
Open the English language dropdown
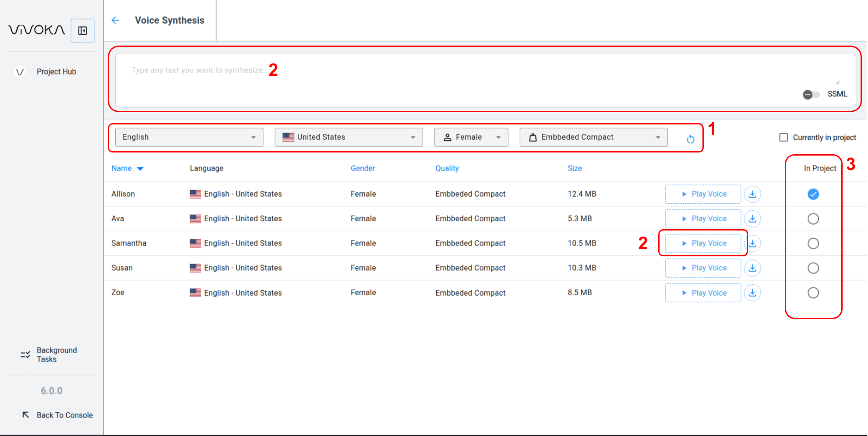coord(189,137)
